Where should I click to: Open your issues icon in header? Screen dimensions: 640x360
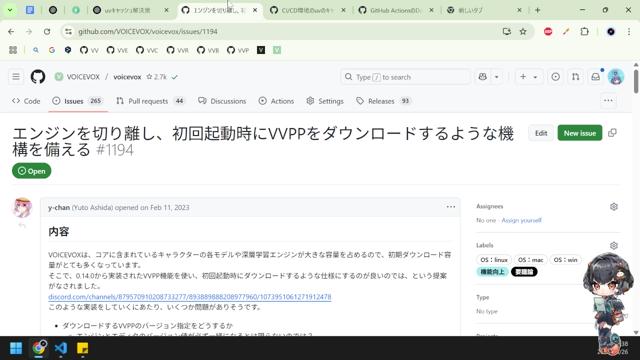556,77
